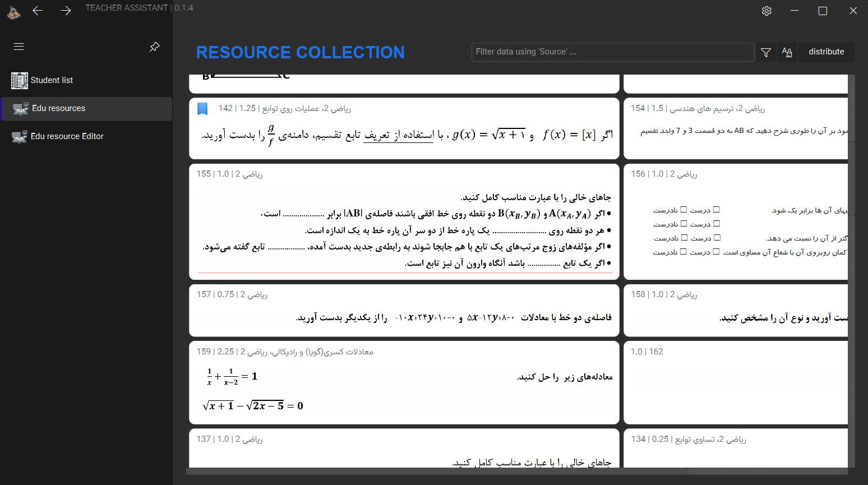Minimize the Teacher Assistant window

click(x=794, y=11)
